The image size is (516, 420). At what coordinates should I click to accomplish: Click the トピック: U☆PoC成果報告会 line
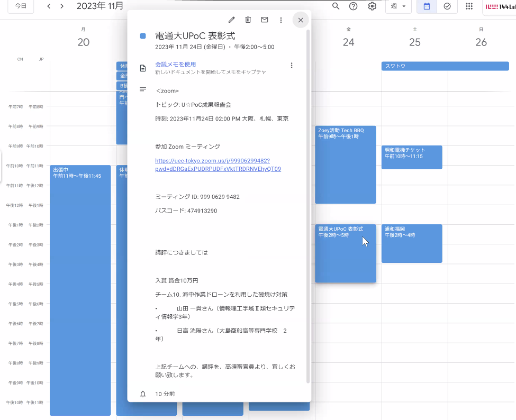(x=193, y=105)
